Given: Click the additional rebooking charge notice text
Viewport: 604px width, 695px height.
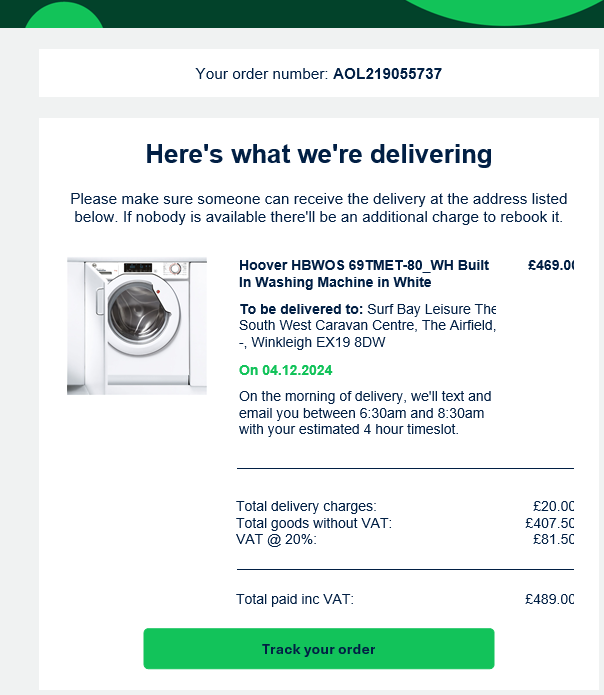Looking at the screenshot, I should coord(319,216).
